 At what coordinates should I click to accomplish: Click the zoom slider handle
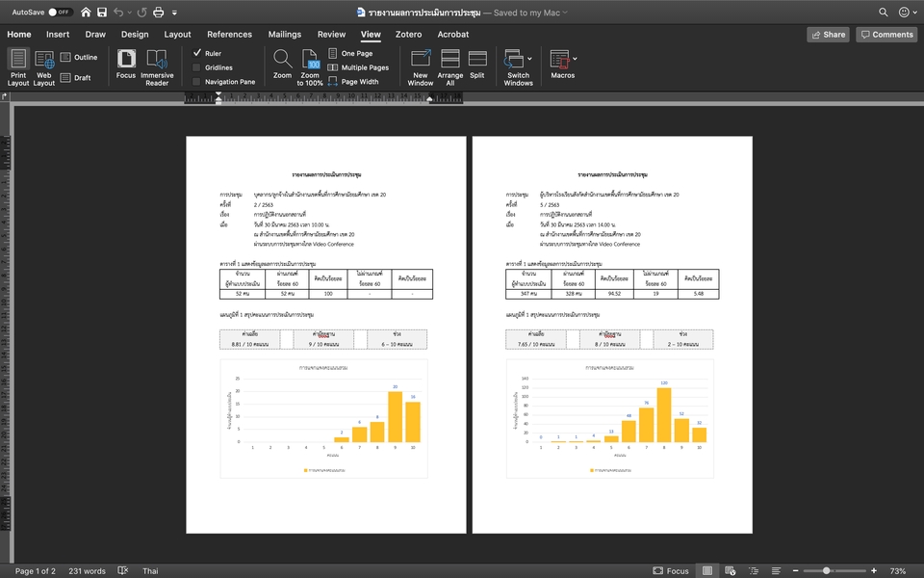(826, 571)
